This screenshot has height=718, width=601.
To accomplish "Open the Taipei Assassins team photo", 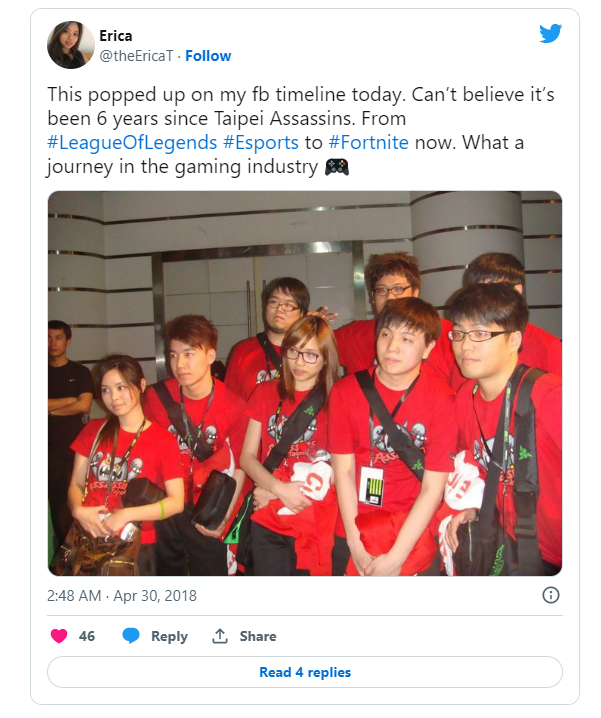I will (305, 383).
